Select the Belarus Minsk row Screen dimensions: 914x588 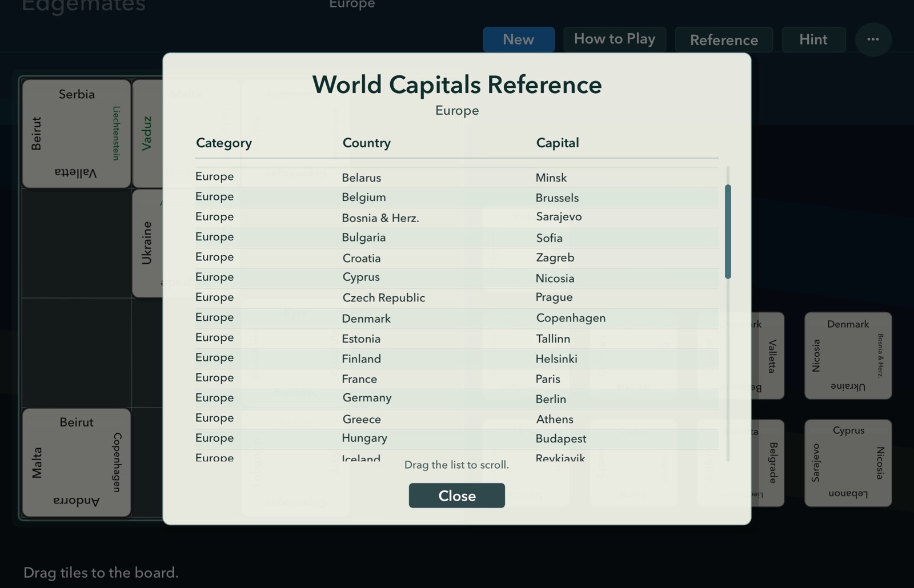[456, 177]
